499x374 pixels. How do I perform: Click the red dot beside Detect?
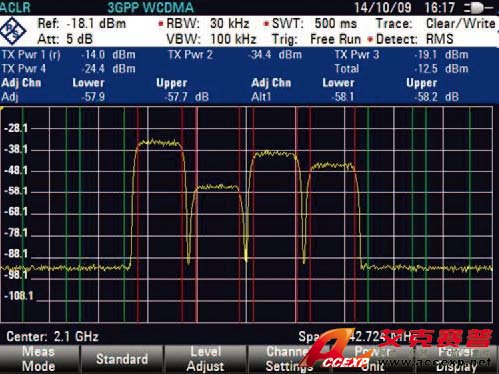370,39
